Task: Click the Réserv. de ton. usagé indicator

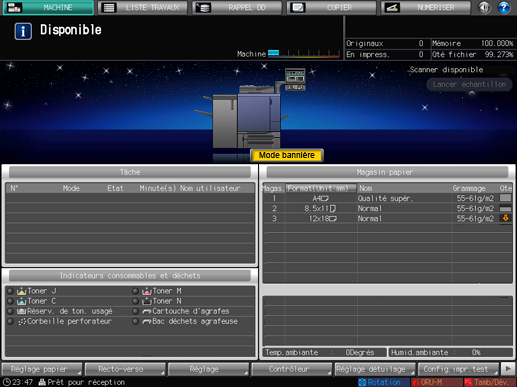Action: (x=11, y=311)
